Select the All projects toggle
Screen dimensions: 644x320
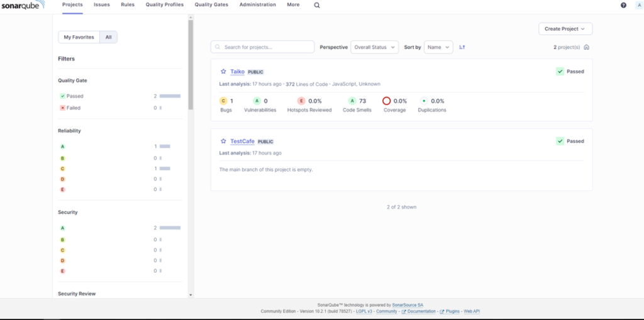tap(108, 37)
